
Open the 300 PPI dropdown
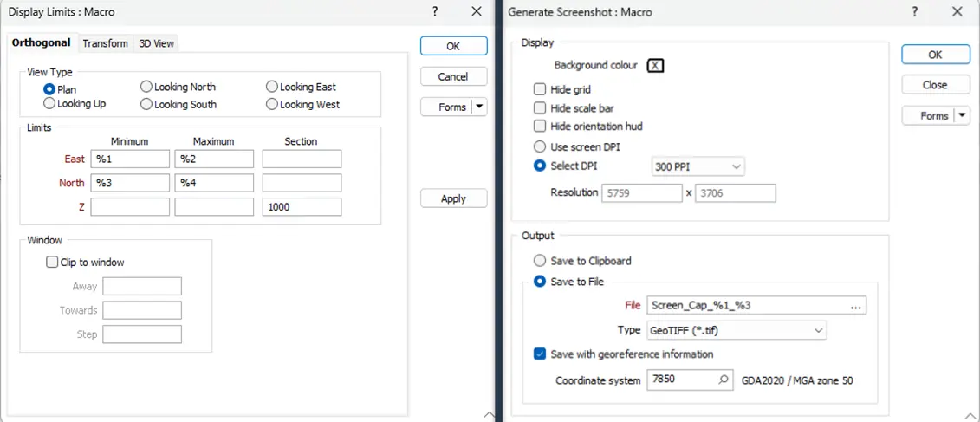coord(698,167)
